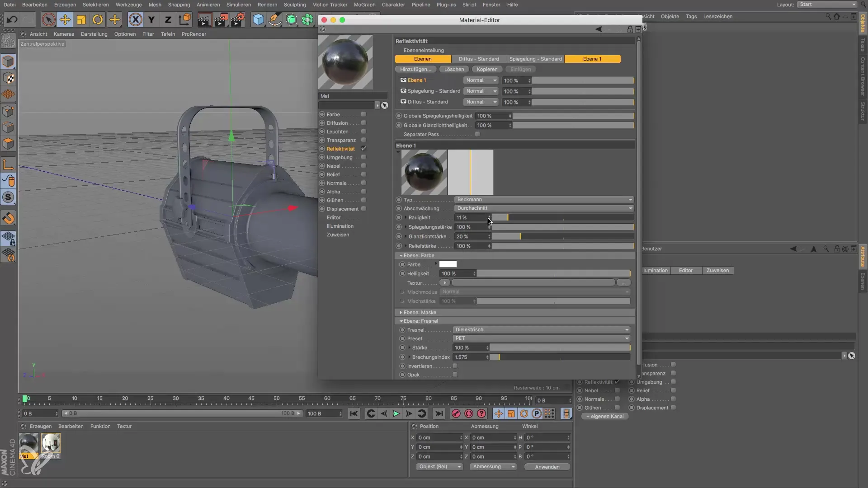Activate the Rotate tool
This screenshot has width=868, height=488.
pos(98,19)
